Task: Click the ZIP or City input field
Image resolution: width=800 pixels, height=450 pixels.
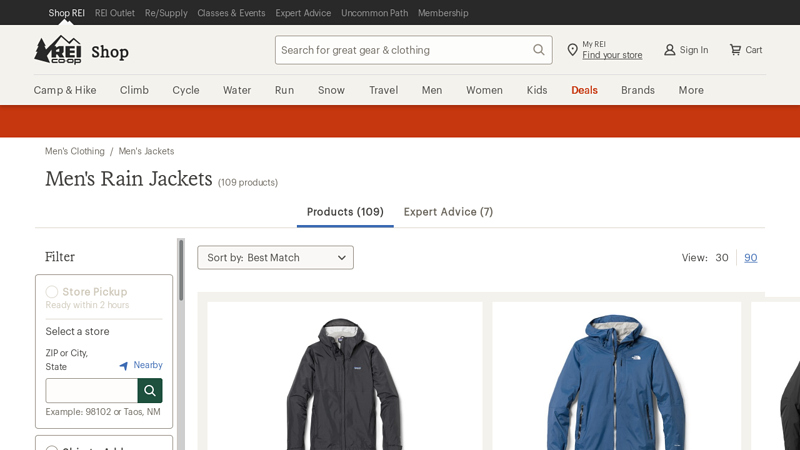Action: [x=91, y=391]
